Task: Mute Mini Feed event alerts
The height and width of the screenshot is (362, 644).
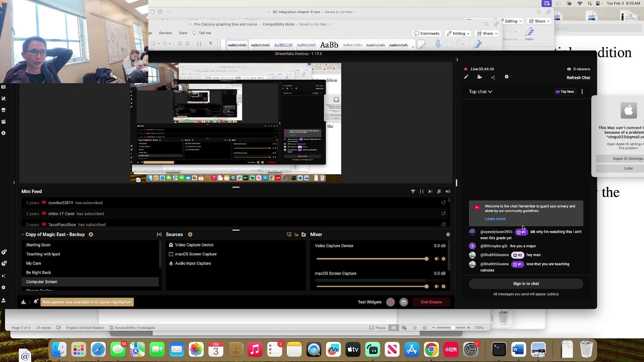Action: tap(439, 192)
